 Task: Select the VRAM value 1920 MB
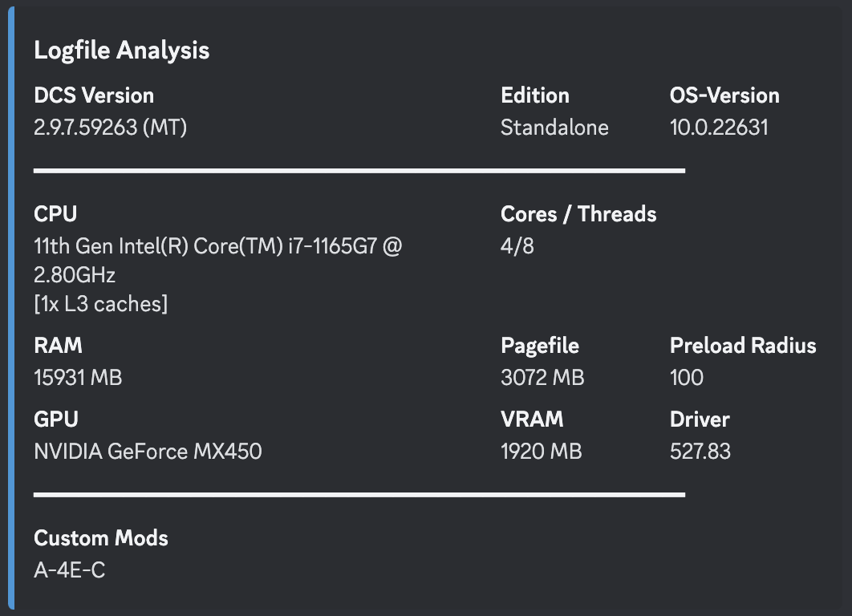(x=542, y=452)
